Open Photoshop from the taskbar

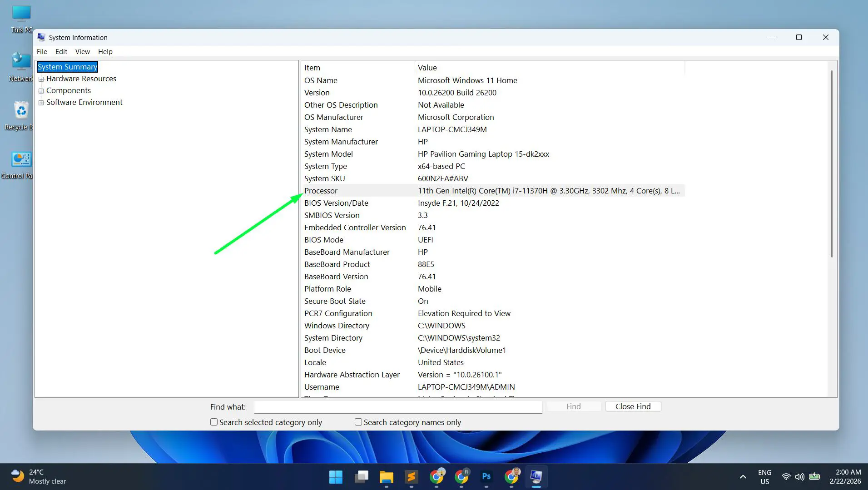pyautogui.click(x=486, y=477)
